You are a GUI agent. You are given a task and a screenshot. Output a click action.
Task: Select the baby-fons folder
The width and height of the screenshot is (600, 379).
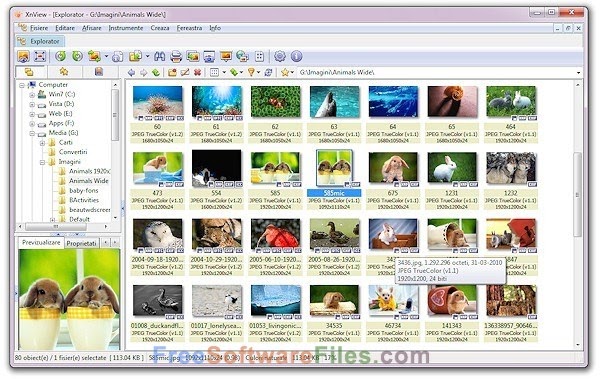pyautogui.click(x=83, y=191)
